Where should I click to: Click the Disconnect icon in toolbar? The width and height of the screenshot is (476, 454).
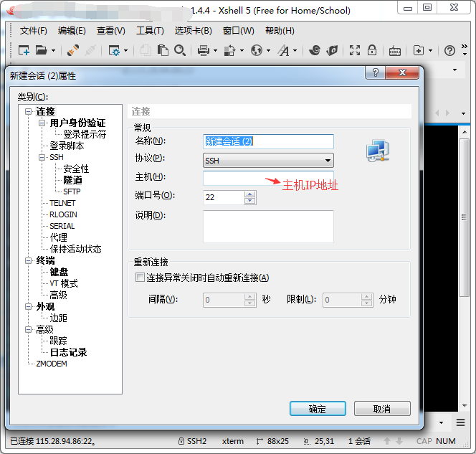tap(90, 50)
